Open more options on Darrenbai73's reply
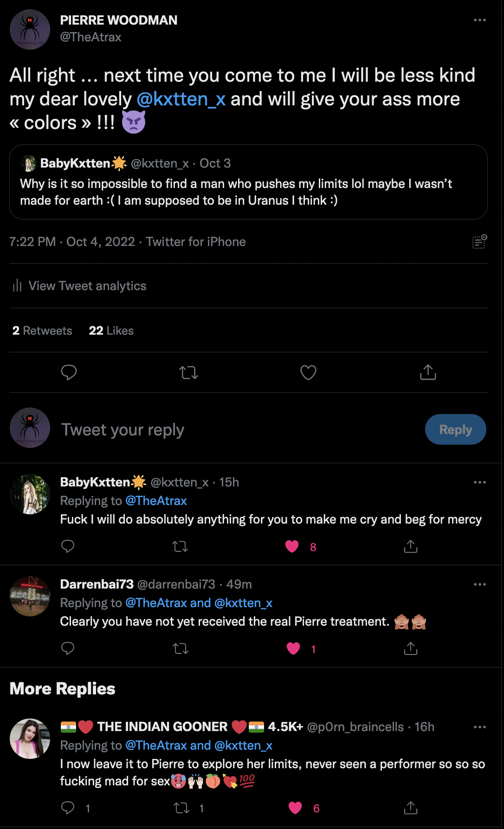This screenshot has width=504, height=829. click(479, 584)
